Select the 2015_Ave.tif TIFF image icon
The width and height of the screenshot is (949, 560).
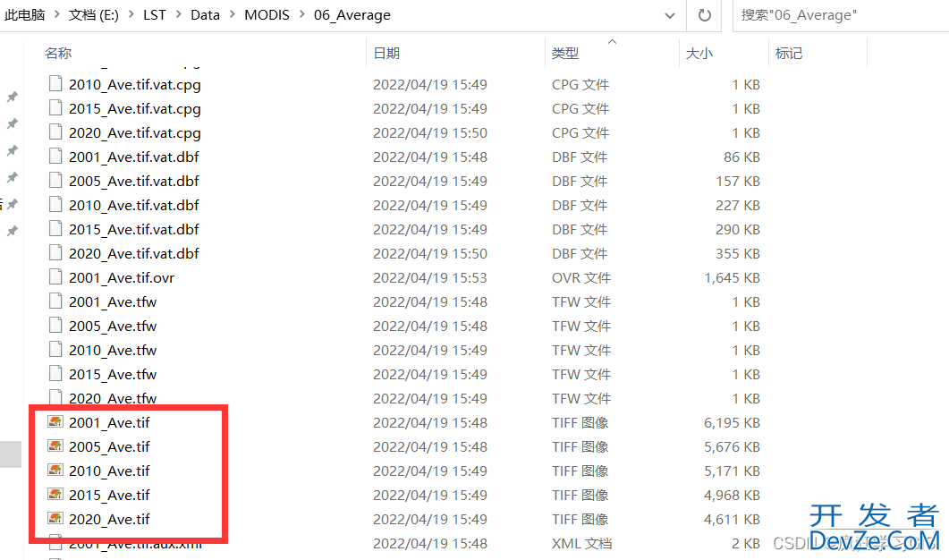55,495
